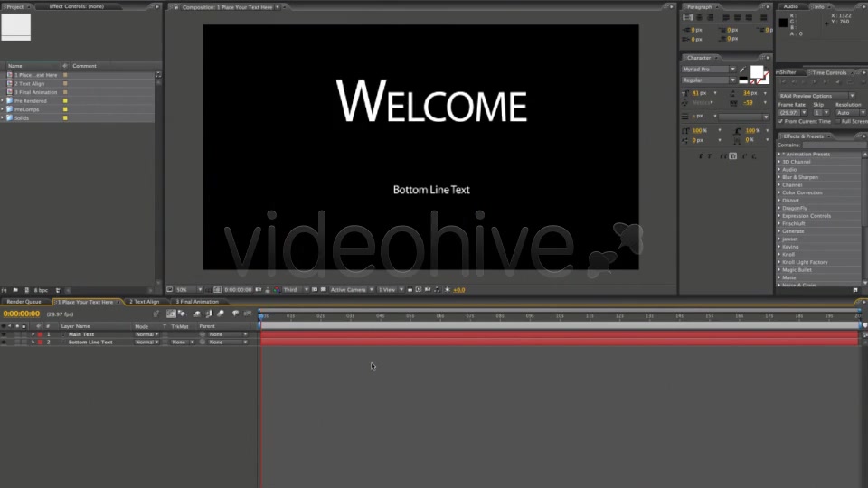Switch to the Render Queue tab
This screenshot has width=868, height=488.
pos(24,302)
